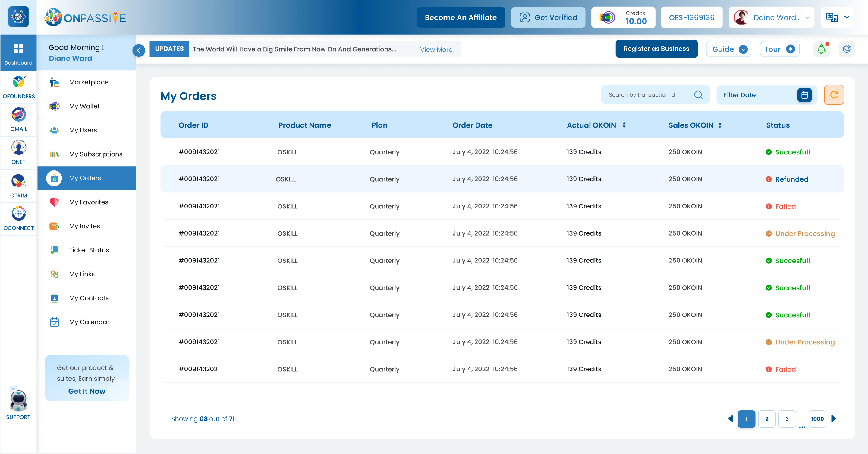Click the credits wallet coin icon
This screenshot has height=454, width=868.
(607, 17)
